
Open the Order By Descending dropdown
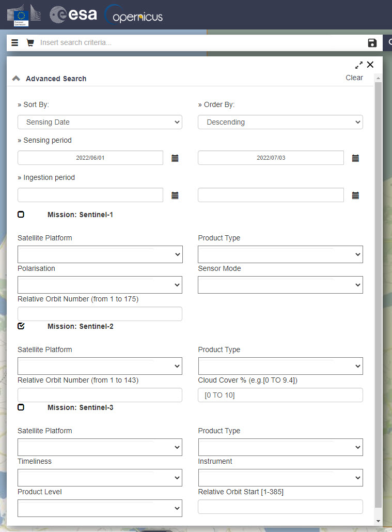click(x=280, y=122)
